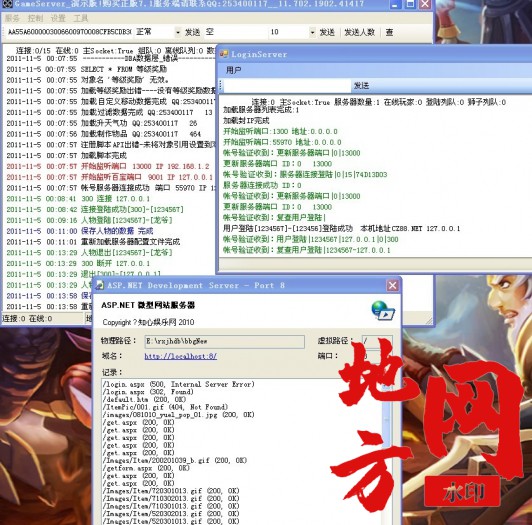Click the ASP.NET Development Server title icon
This screenshot has width=532, height=525.
pos(100,285)
